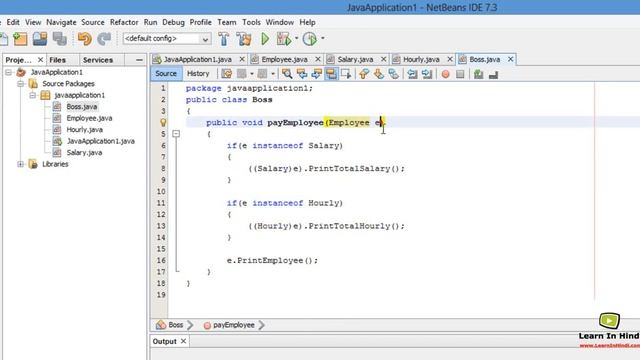Close the Output panel tab
Image resolution: width=640 pixels, height=360 pixels.
coord(183,341)
